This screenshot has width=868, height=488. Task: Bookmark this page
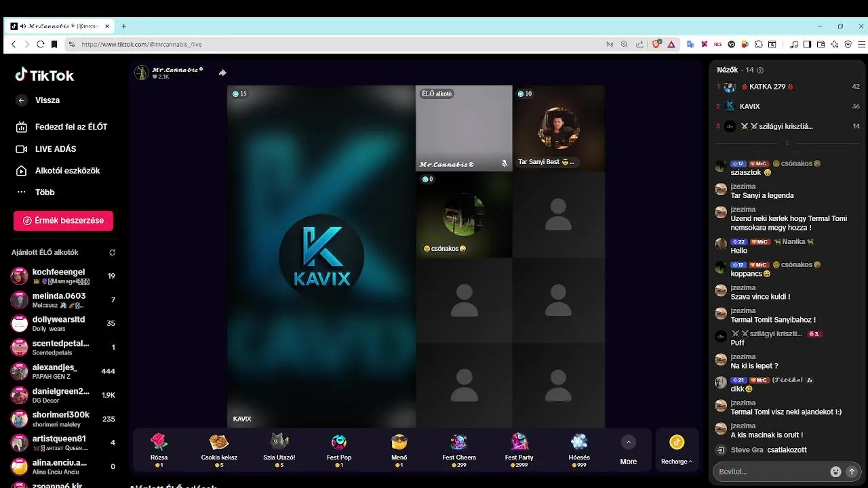(x=55, y=44)
